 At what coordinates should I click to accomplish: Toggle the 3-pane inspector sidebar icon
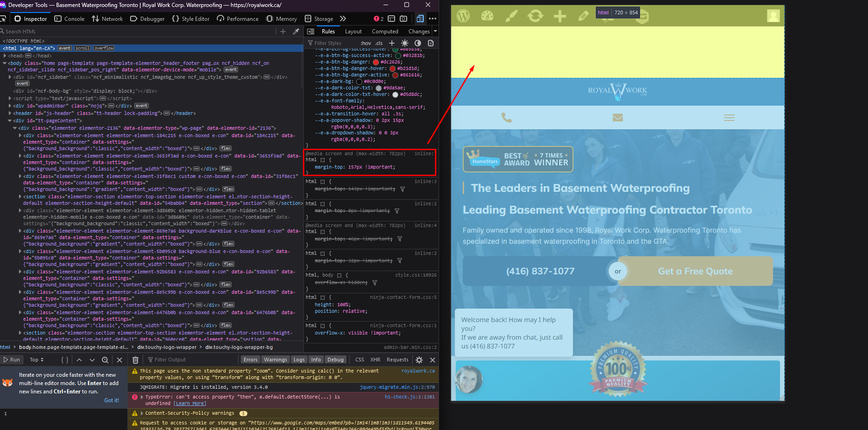pyautogui.click(x=311, y=32)
